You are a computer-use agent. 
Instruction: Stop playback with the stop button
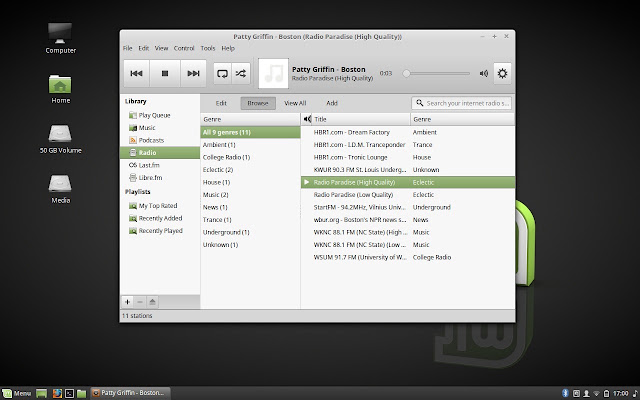pos(165,73)
